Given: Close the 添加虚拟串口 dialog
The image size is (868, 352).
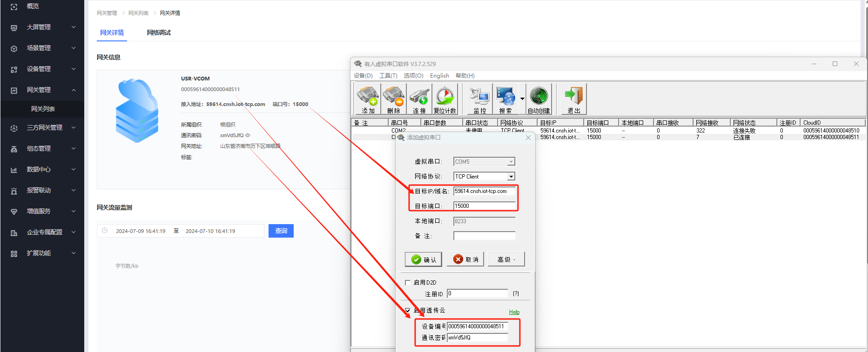Looking at the screenshot, I should pyautogui.click(x=528, y=138).
